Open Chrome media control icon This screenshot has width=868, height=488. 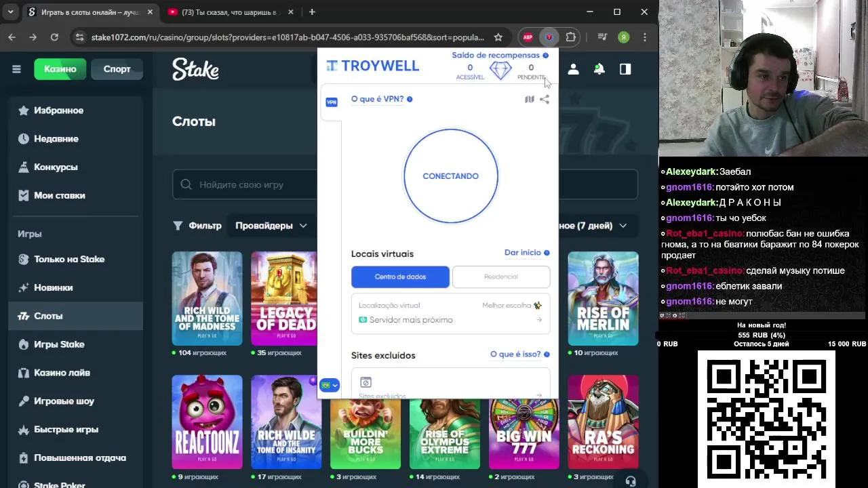coord(601,37)
